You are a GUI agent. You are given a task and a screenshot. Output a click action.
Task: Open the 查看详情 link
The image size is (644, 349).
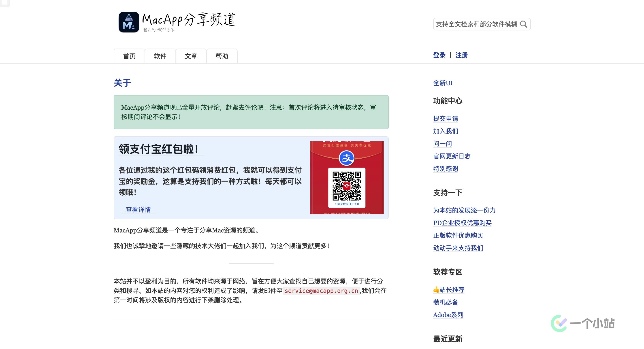[x=138, y=209]
